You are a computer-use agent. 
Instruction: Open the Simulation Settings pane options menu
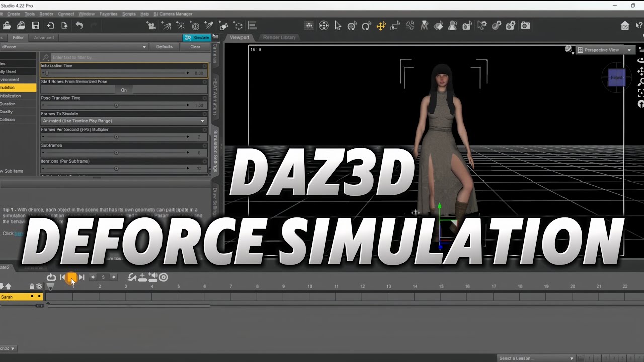216,37
